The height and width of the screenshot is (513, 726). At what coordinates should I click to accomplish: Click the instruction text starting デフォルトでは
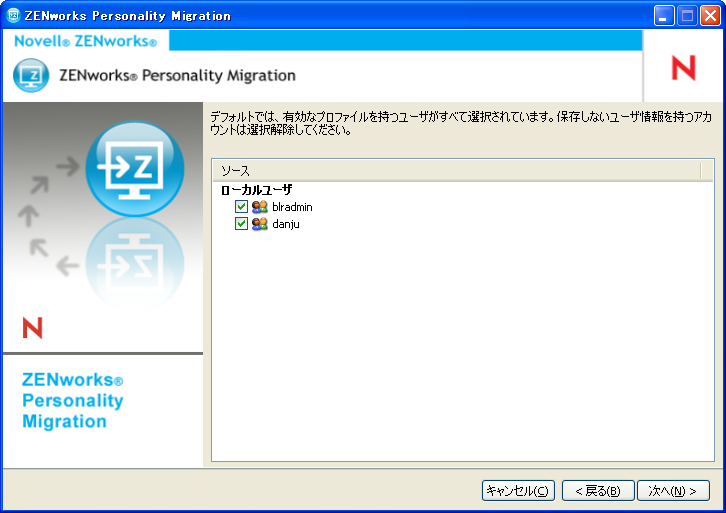pyautogui.click(x=461, y=123)
